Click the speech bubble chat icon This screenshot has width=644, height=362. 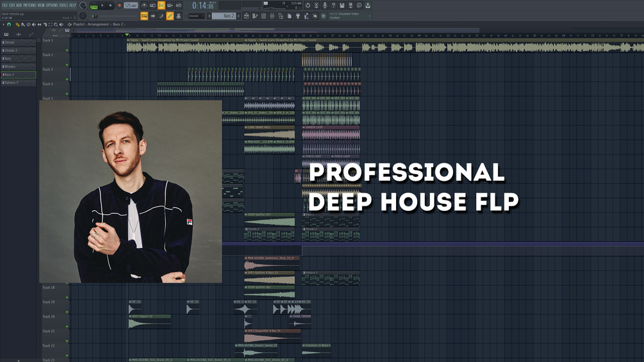(x=359, y=5)
